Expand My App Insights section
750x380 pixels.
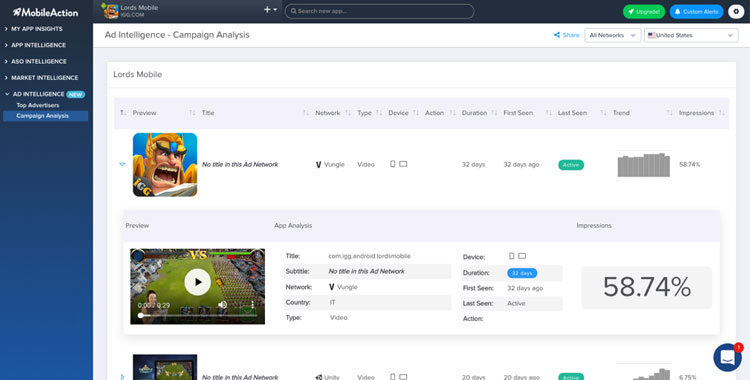[36, 29]
